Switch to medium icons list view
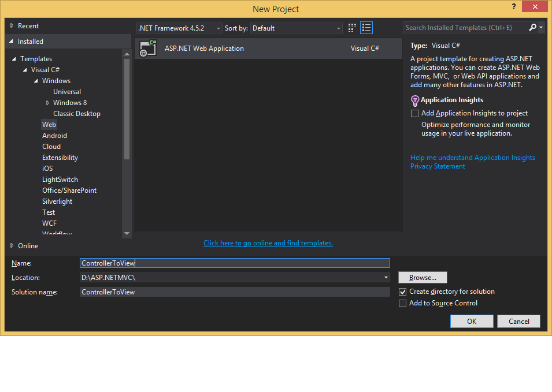552x392 pixels. pyautogui.click(x=366, y=28)
